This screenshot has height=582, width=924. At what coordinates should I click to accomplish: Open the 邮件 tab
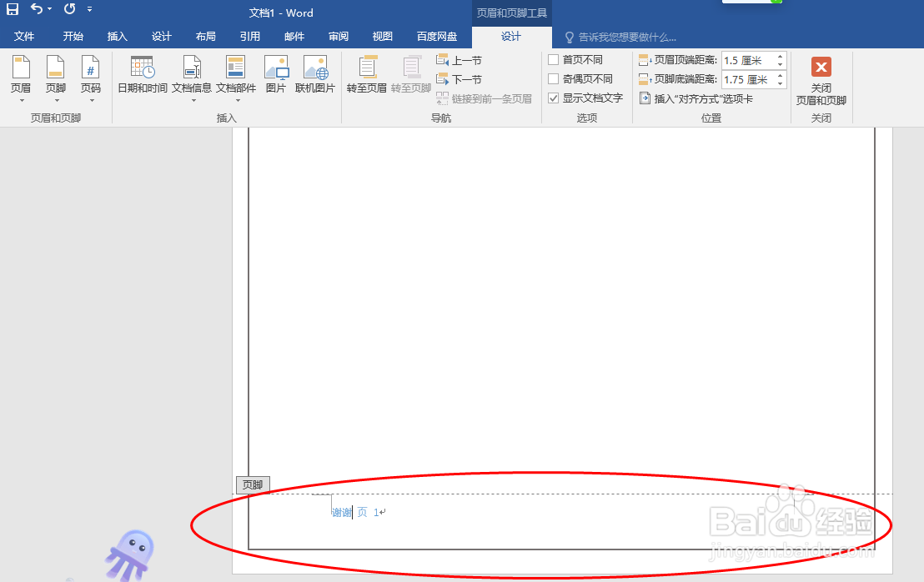click(294, 37)
